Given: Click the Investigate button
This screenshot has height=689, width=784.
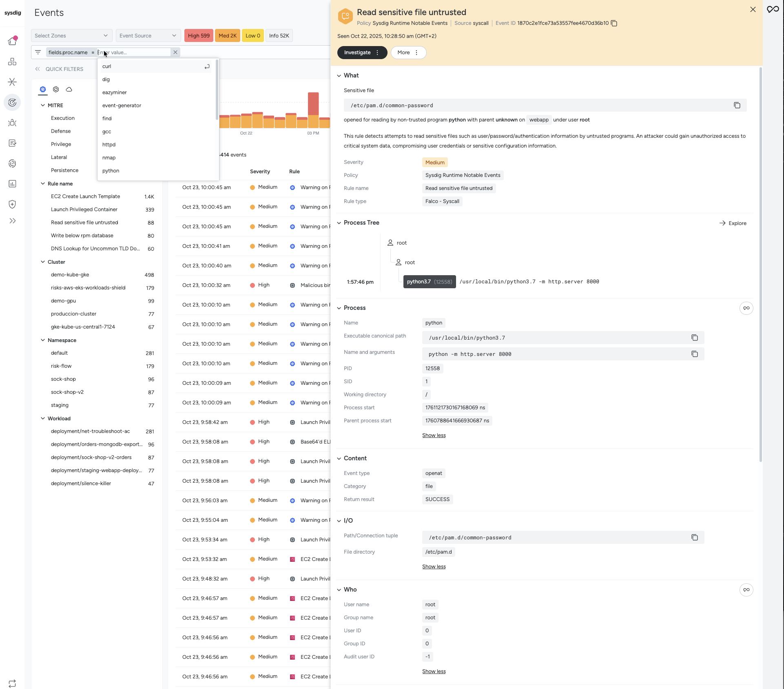Looking at the screenshot, I should pos(357,53).
